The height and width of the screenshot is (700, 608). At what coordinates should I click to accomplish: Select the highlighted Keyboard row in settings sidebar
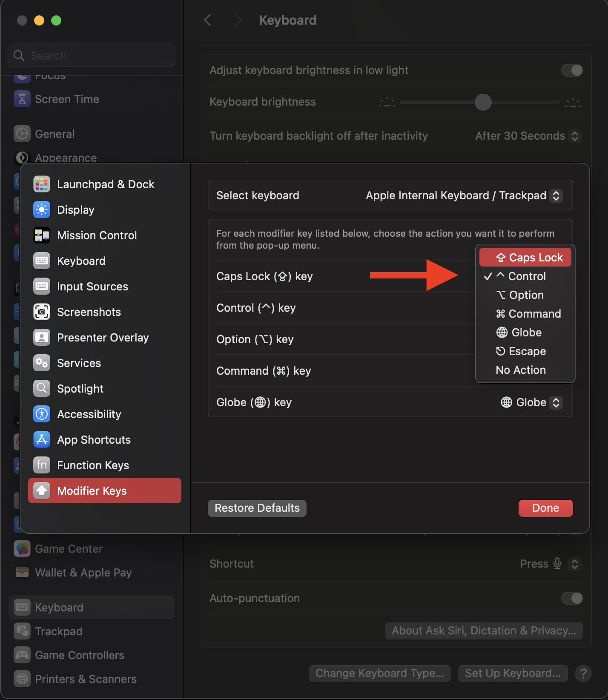coord(92,608)
